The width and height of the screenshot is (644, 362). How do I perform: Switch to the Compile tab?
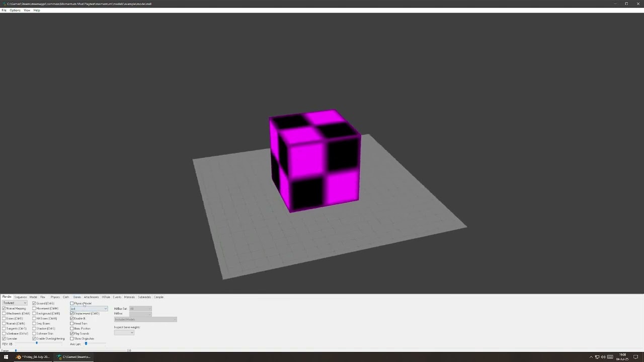pos(158,297)
